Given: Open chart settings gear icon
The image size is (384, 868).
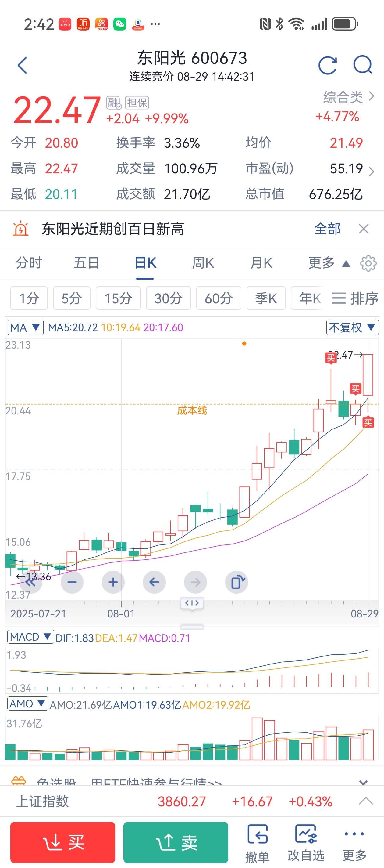Looking at the screenshot, I should (368, 263).
